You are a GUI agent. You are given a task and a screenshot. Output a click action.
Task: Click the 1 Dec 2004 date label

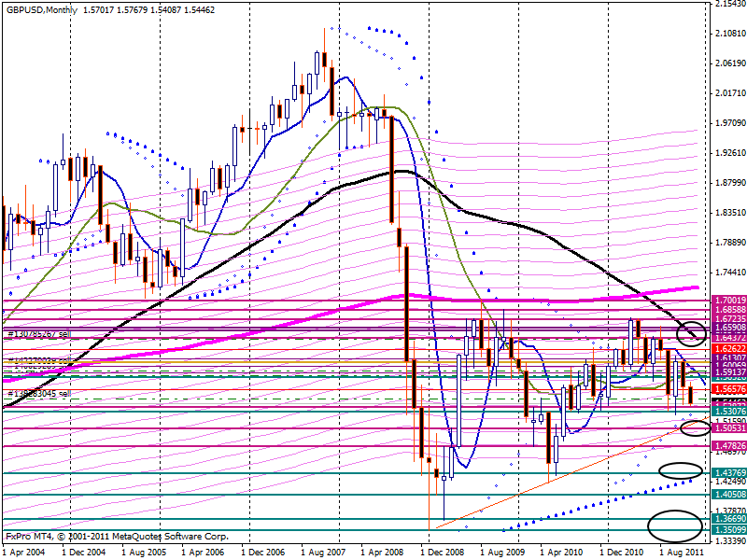coord(83,553)
